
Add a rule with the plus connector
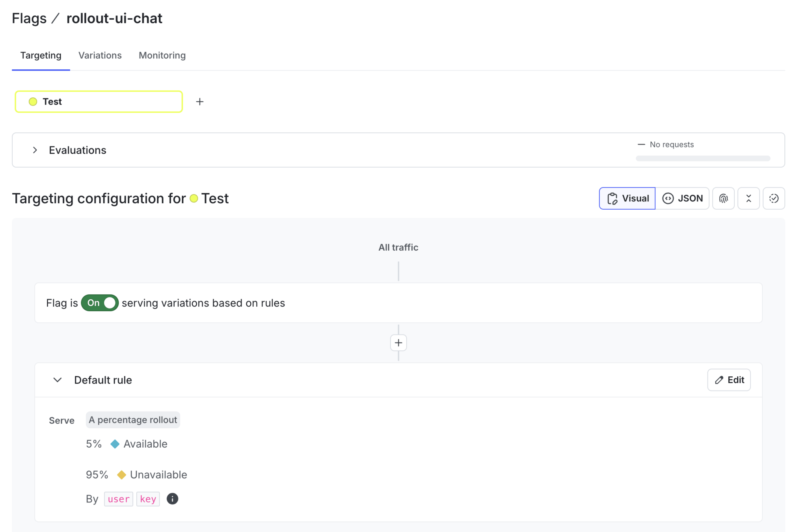[398, 342]
